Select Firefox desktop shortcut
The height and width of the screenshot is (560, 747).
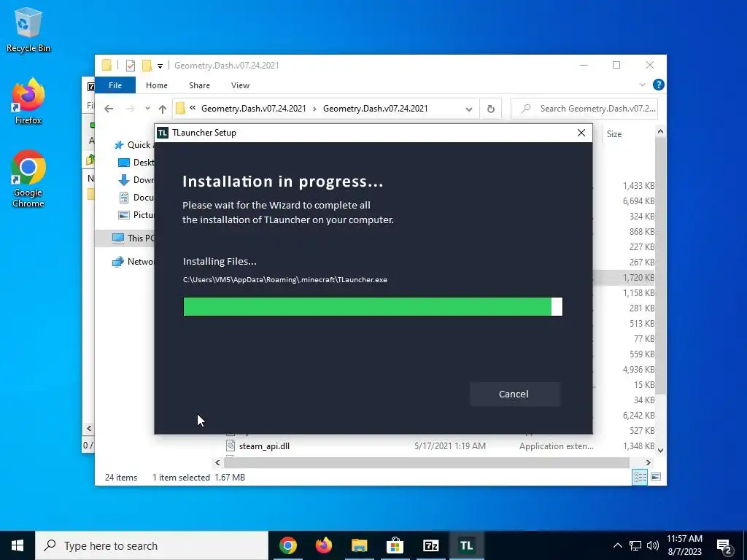point(28,102)
